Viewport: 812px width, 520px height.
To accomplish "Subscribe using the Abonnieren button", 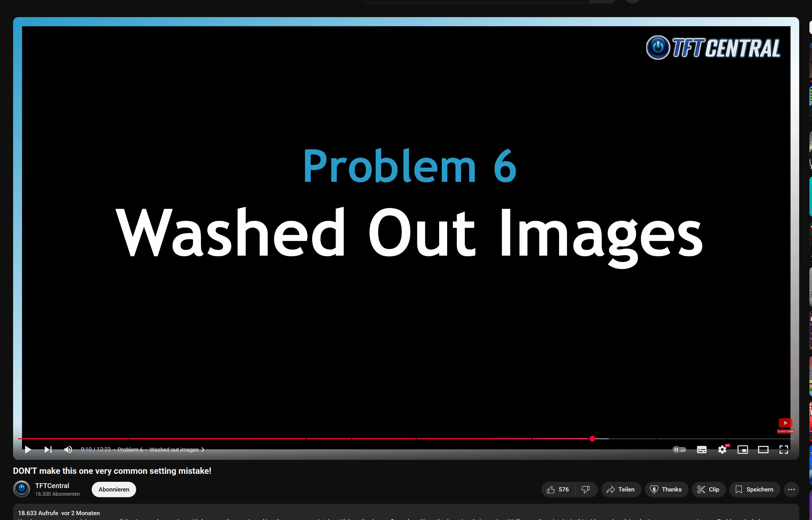I will click(x=114, y=489).
